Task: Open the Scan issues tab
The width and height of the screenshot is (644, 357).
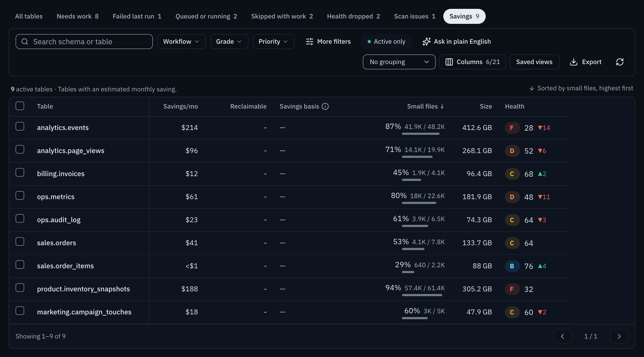Action: coord(415,16)
